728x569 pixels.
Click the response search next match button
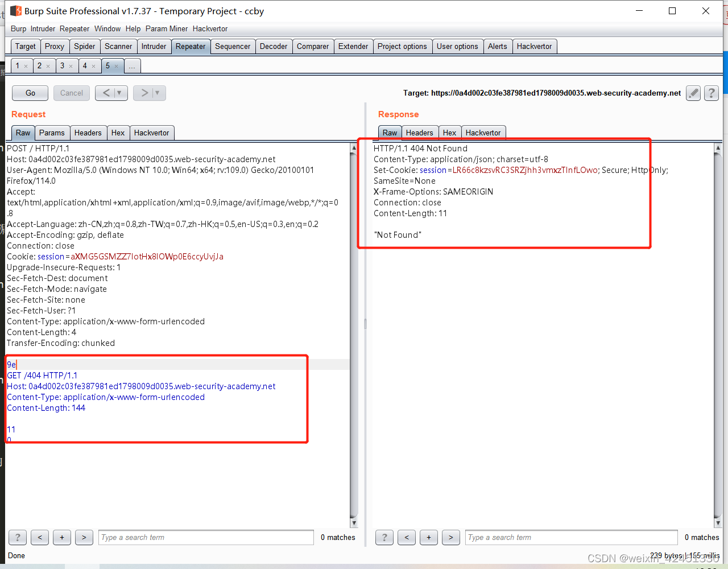(x=451, y=537)
